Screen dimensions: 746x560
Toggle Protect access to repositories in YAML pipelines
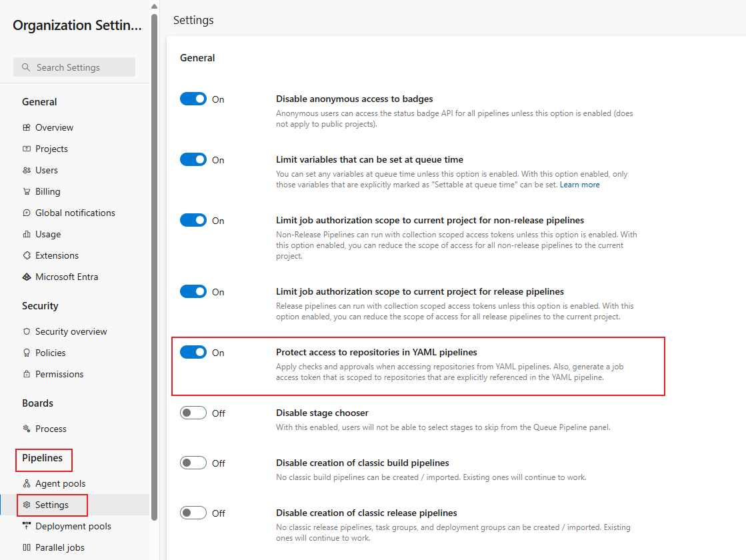pos(193,353)
